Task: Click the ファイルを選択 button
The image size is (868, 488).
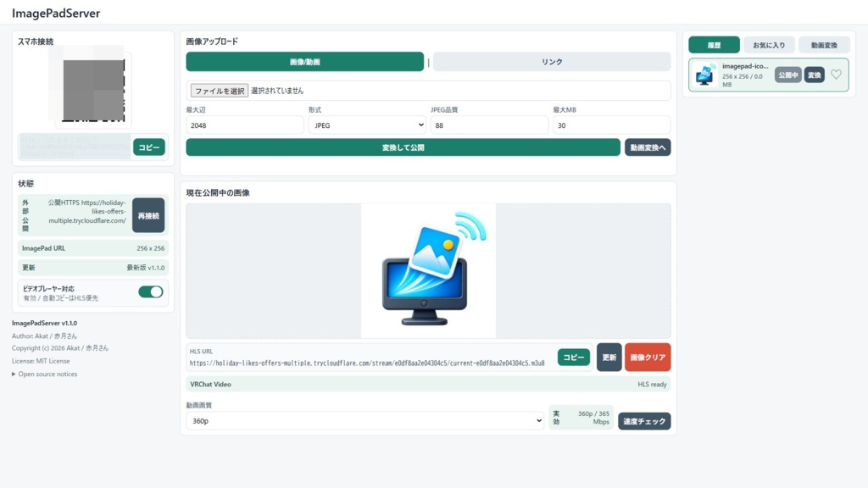Action: pos(220,91)
